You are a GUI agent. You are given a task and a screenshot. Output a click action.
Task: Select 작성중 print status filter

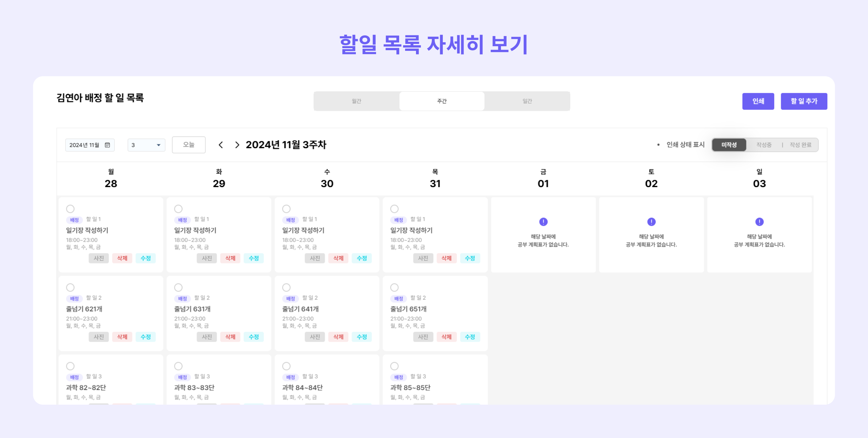tap(764, 145)
